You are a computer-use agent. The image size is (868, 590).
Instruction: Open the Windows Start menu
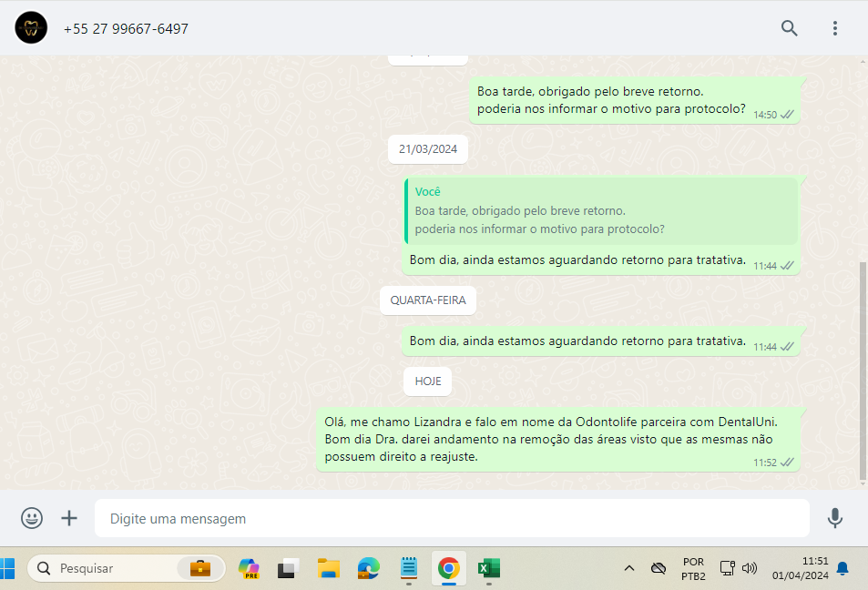tap(7, 568)
